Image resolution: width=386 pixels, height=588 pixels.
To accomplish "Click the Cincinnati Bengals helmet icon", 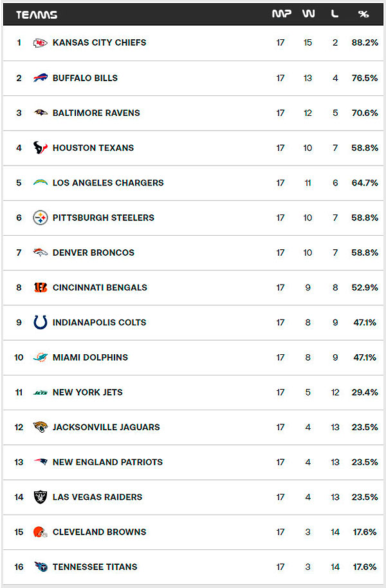I will click(x=41, y=287).
